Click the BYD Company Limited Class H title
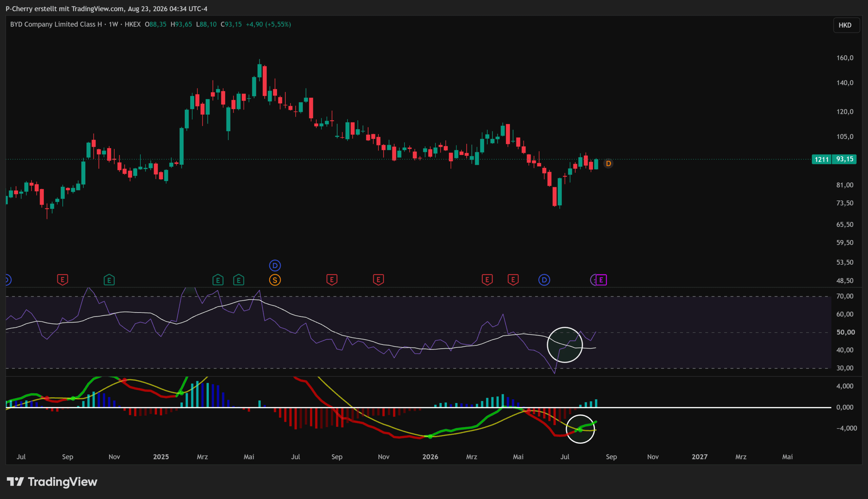 pyautogui.click(x=56, y=24)
